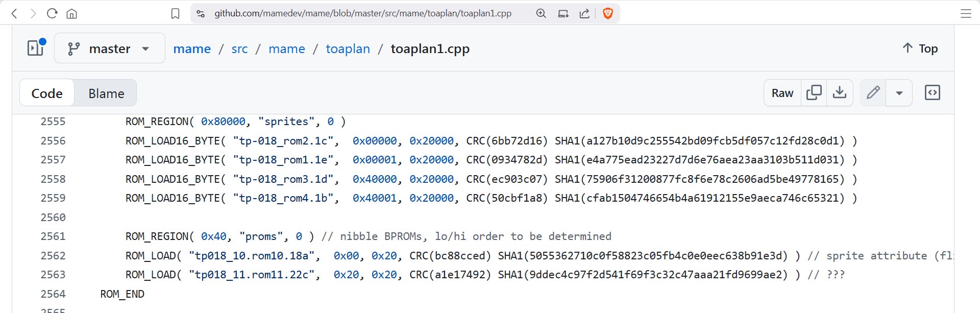Screen dimensions: 980x313
Task: Jump to line 2561
Action: click(53, 236)
